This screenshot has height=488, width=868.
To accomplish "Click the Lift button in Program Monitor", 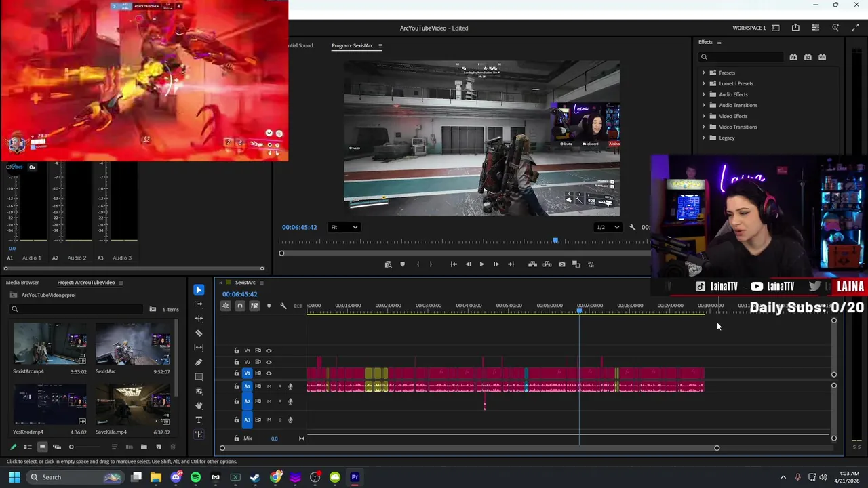I will click(x=532, y=264).
